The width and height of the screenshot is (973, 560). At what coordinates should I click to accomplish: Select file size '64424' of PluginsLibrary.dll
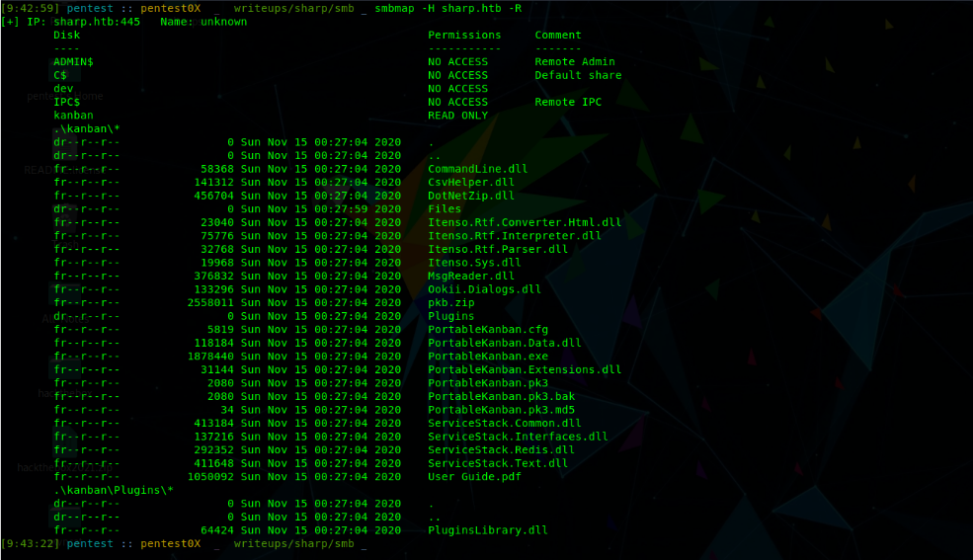pos(217,530)
